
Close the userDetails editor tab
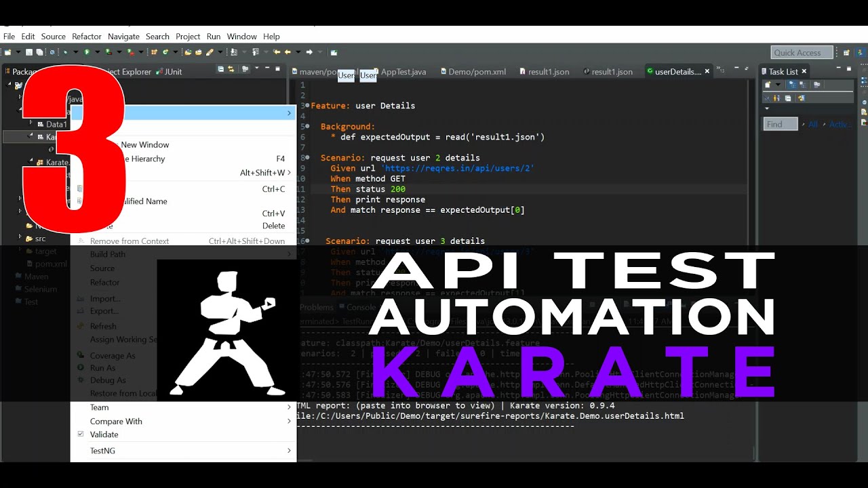(x=707, y=70)
